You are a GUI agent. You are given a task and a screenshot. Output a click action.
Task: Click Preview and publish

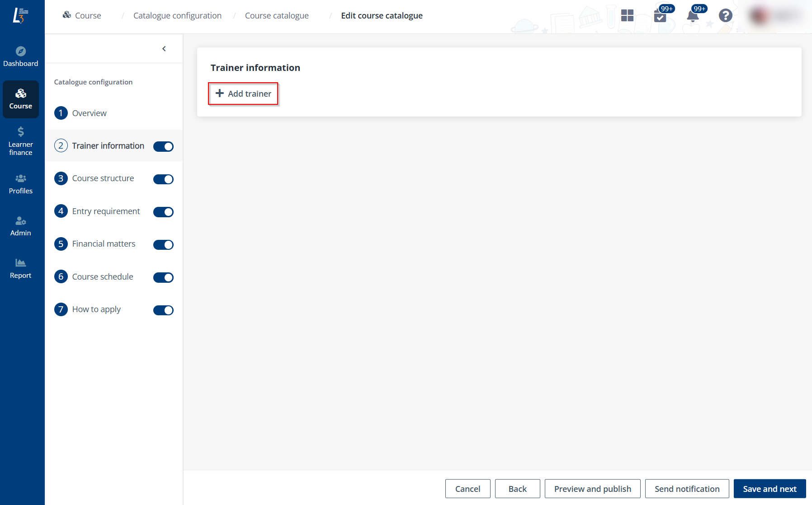click(592, 488)
